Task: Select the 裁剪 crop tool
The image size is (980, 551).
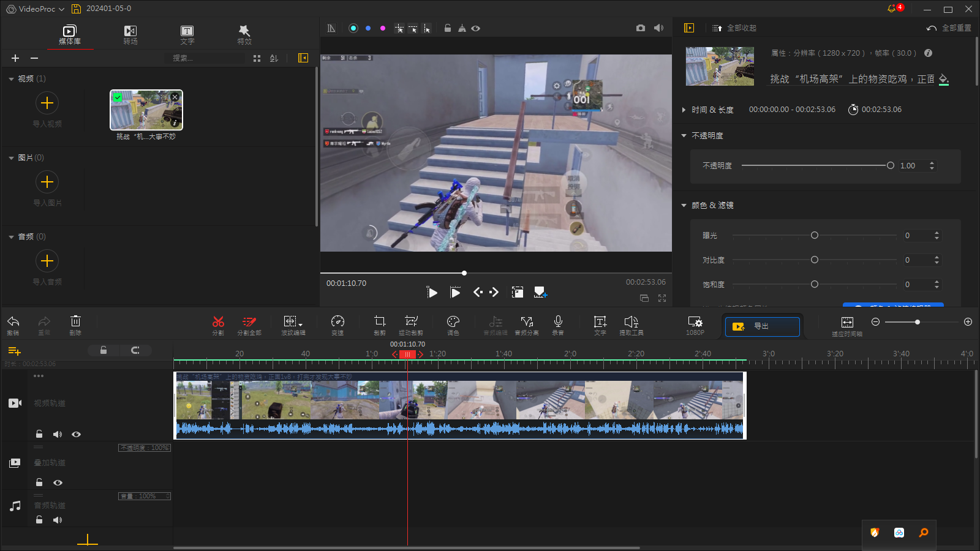Action: click(x=380, y=325)
